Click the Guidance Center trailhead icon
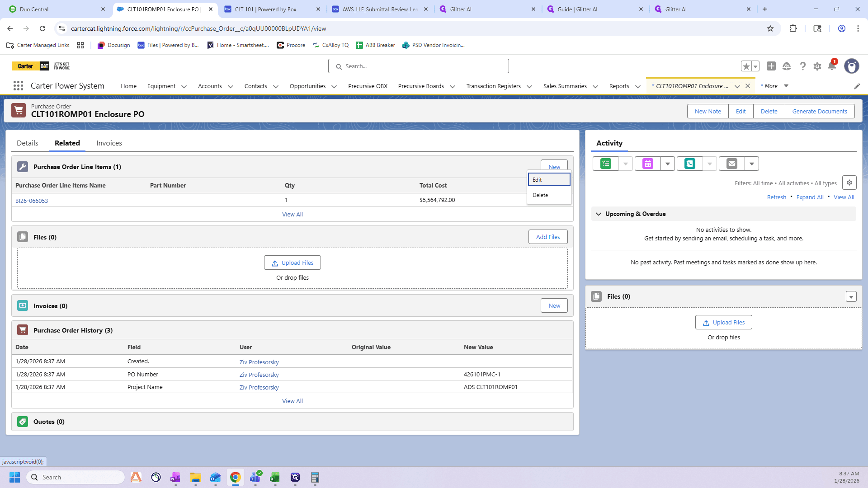The width and height of the screenshot is (868, 488). click(787, 66)
